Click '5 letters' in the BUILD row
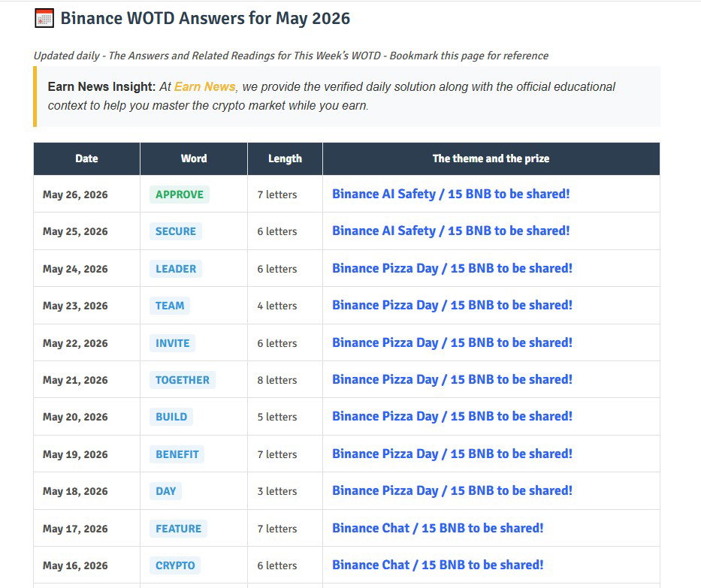The width and height of the screenshot is (701, 588). 277,417
